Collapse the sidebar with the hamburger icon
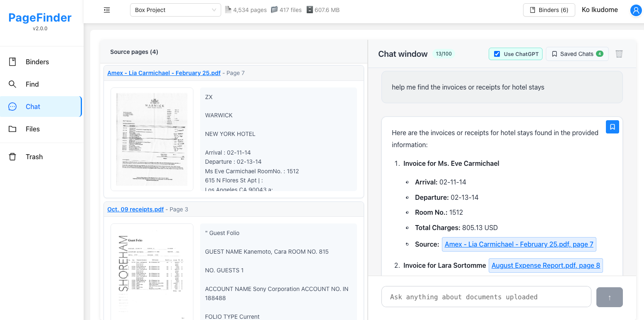Screen dimensions: 644x320 tap(106, 10)
